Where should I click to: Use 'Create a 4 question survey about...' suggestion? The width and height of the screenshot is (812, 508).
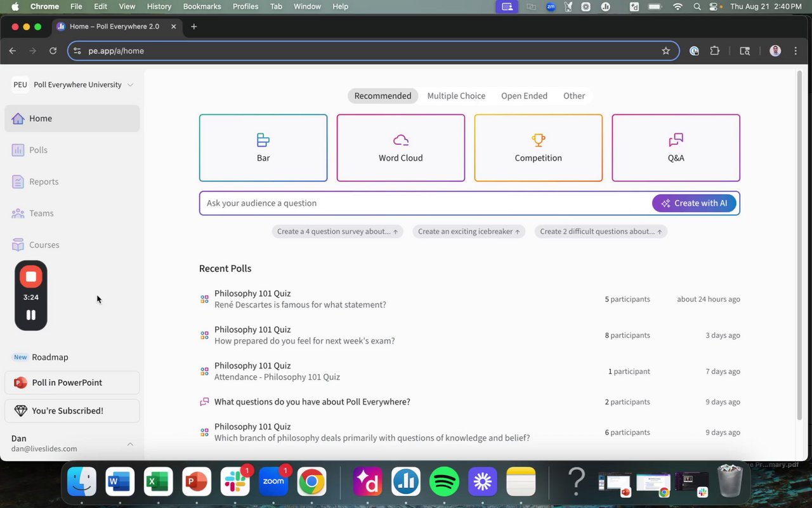click(x=337, y=232)
